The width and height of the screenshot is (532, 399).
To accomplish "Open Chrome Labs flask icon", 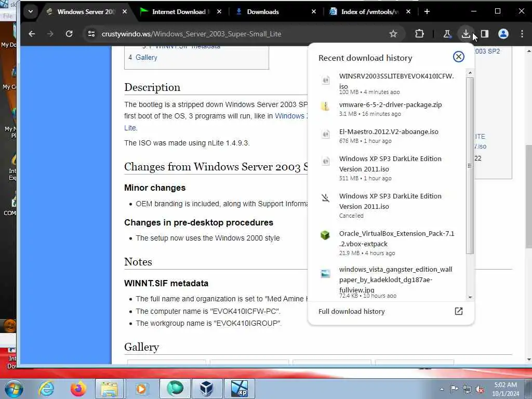I will pos(447,34).
